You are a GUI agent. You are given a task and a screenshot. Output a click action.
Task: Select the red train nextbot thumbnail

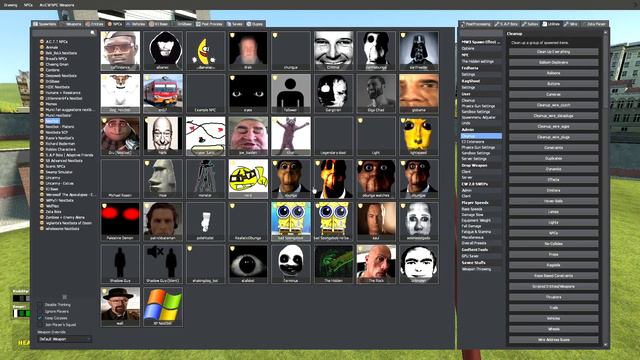(163, 93)
